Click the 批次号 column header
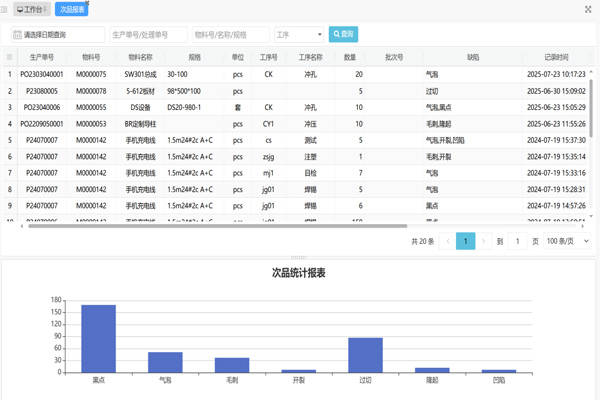This screenshot has width=600, height=400. point(394,57)
